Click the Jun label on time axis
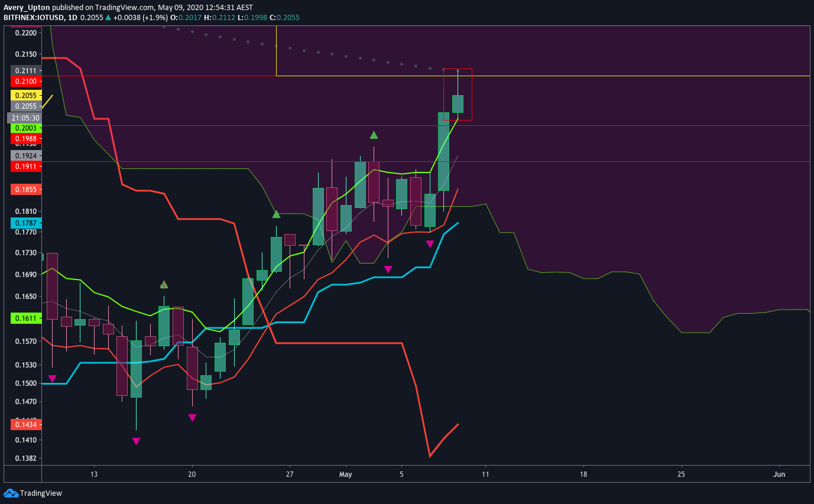 [x=780, y=474]
